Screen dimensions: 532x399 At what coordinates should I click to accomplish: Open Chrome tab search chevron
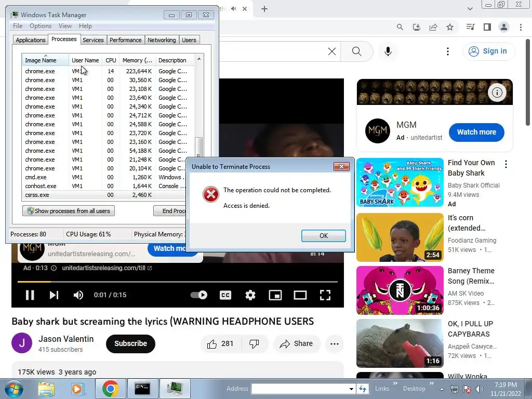pyautogui.click(x=470, y=9)
